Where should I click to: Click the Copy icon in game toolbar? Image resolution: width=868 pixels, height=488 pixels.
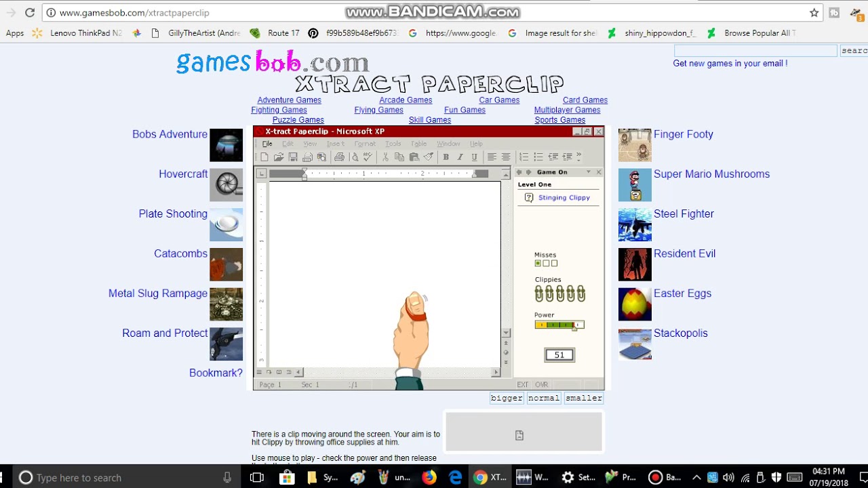(x=399, y=157)
